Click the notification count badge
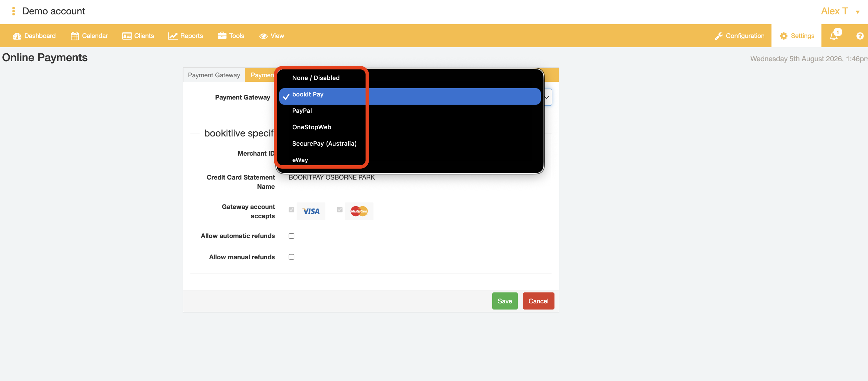The width and height of the screenshot is (868, 381). tap(838, 32)
